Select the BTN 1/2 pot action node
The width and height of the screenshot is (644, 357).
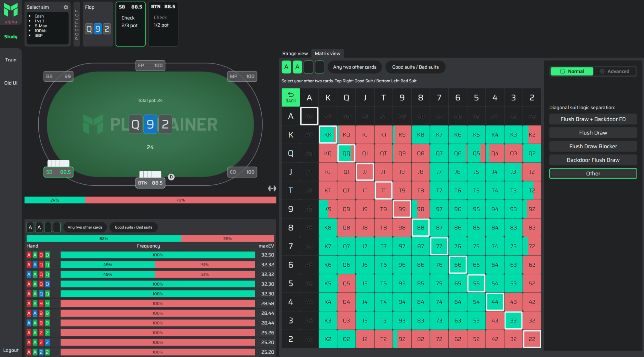[161, 25]
